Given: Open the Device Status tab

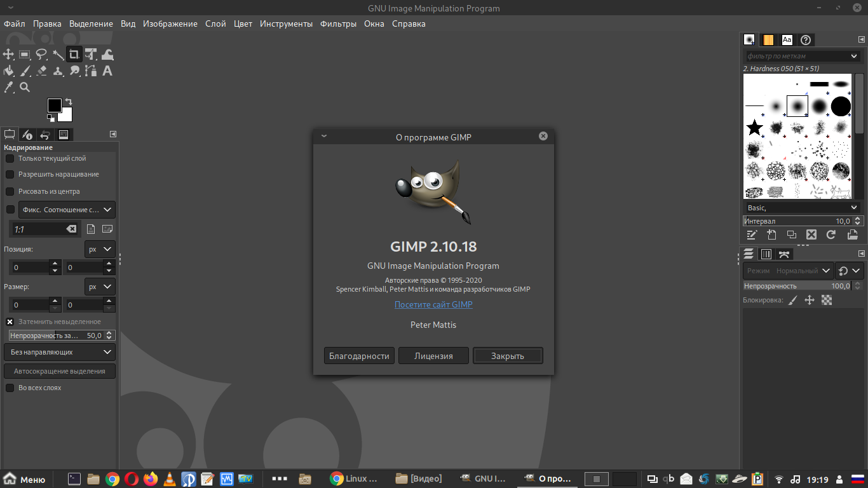Looking at the screenshot, I should coord(27,135).
